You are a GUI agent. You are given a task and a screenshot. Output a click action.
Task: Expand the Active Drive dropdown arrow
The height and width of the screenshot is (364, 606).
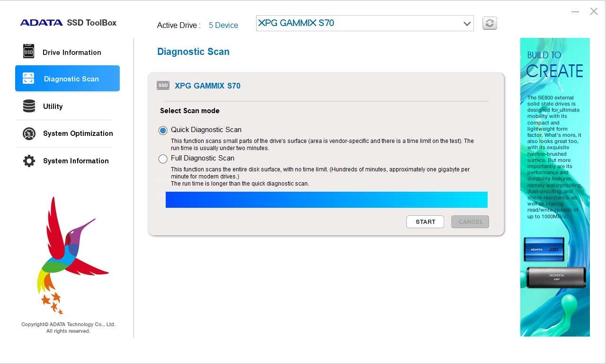coord(467,24)
